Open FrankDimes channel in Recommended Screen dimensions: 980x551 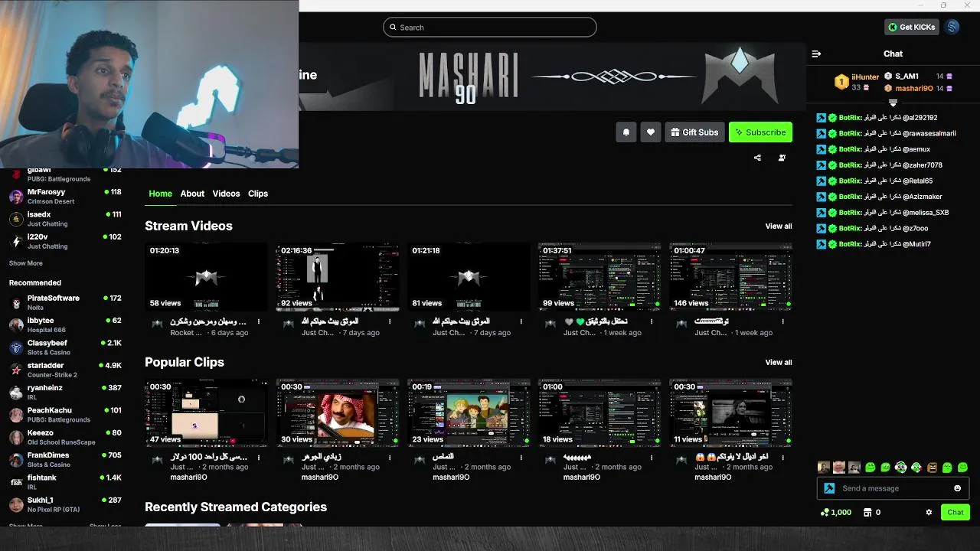point(65,460)
